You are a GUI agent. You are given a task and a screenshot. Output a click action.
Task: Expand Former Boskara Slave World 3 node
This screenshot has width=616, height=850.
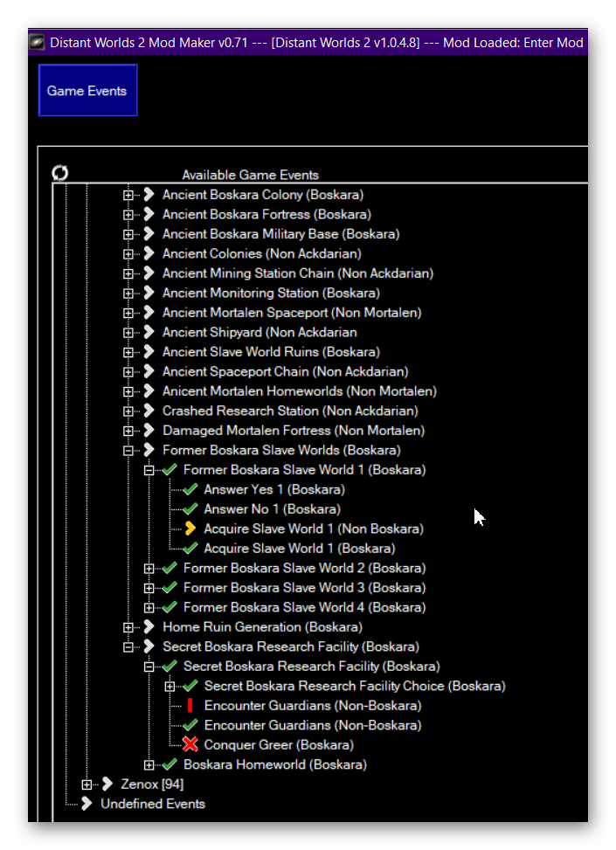tap(149, 588)
